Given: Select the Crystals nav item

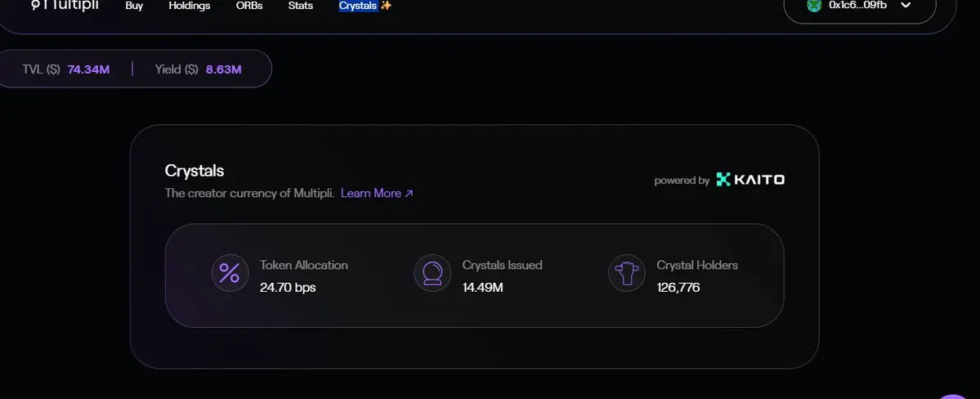Looking at the screenshot, I should click(x=358, y=6).
